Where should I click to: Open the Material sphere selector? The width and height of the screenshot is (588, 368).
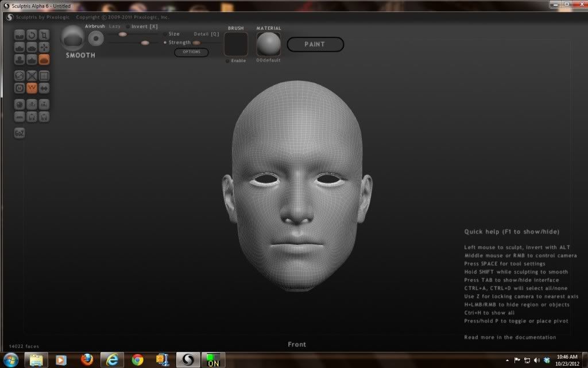(268, 44)
